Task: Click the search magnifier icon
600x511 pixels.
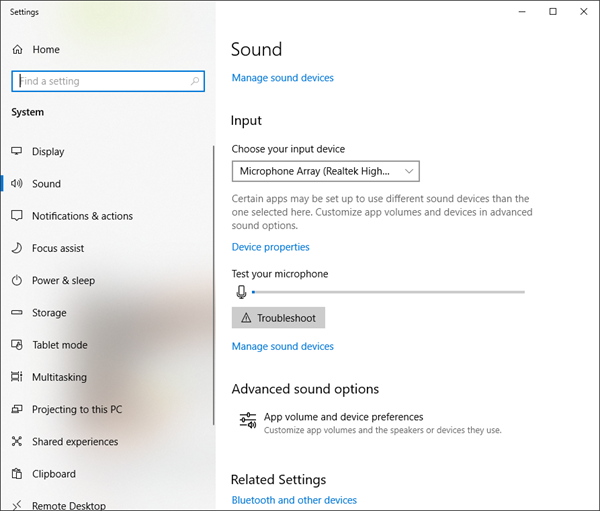Action: pyautogui.click(x=195, y=81)
